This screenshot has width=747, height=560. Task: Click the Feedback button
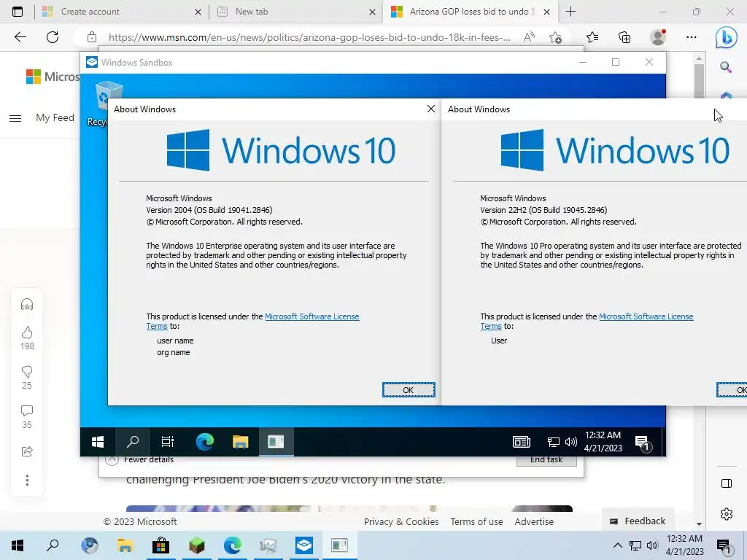click(x=638, y=521)
